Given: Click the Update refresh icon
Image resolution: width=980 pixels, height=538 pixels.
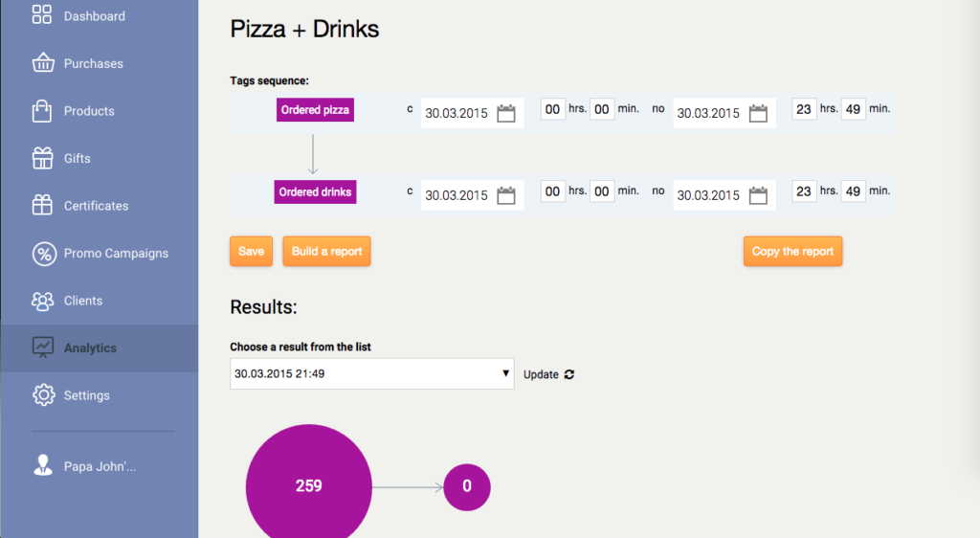Looking at the screenshot, I should coord(569,374).
